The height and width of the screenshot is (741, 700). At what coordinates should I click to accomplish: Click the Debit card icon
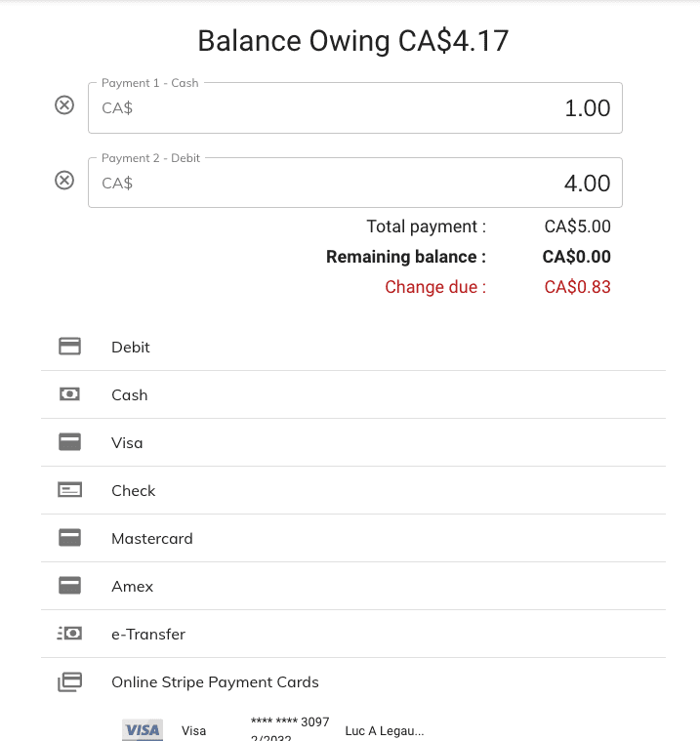pyautogui.click(x=69, y=347)
